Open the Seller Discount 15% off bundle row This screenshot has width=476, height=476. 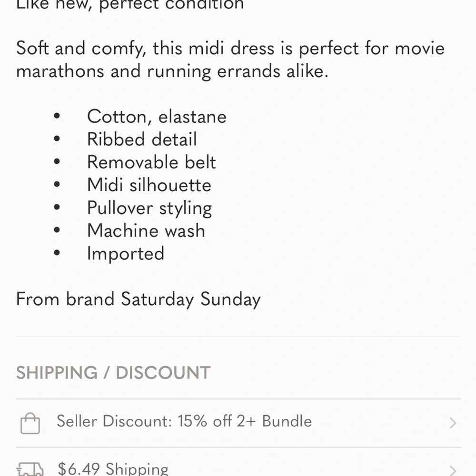tap(238, 423)
